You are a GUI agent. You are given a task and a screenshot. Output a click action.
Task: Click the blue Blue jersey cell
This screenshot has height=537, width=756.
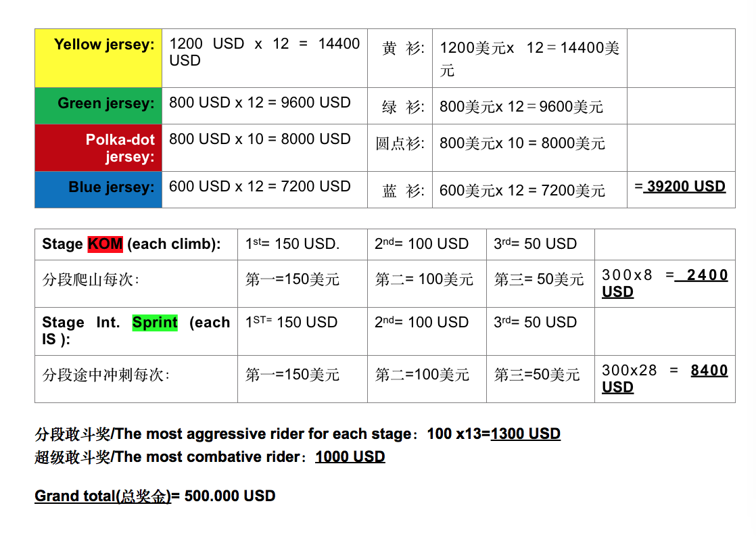pos(98,190)
